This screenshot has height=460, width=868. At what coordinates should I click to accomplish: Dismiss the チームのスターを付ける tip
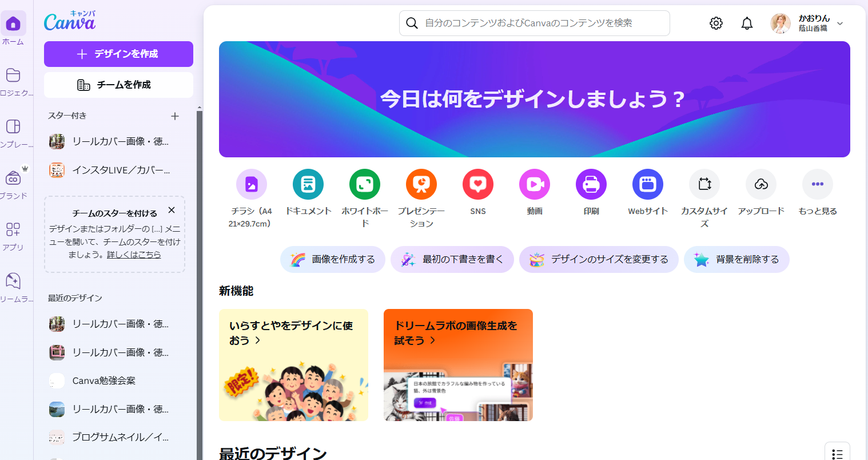(x=172, y=210)
